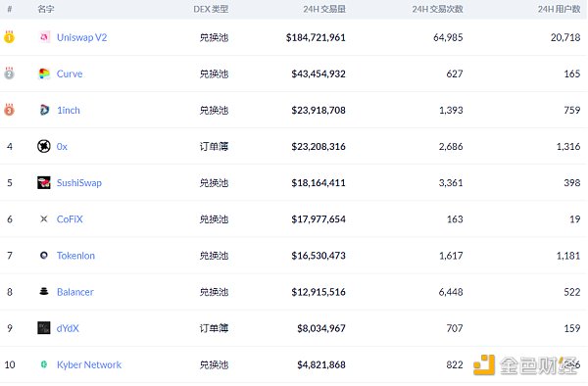Click the Curve rainbow logo icon
The image size is (588, 386).
(44, 73)
